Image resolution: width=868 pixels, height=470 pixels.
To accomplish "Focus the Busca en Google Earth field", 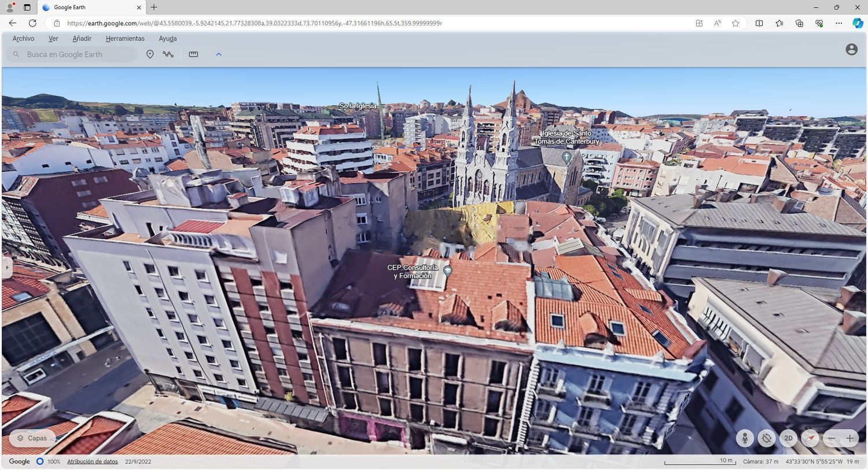I will [x=72, y=54].
